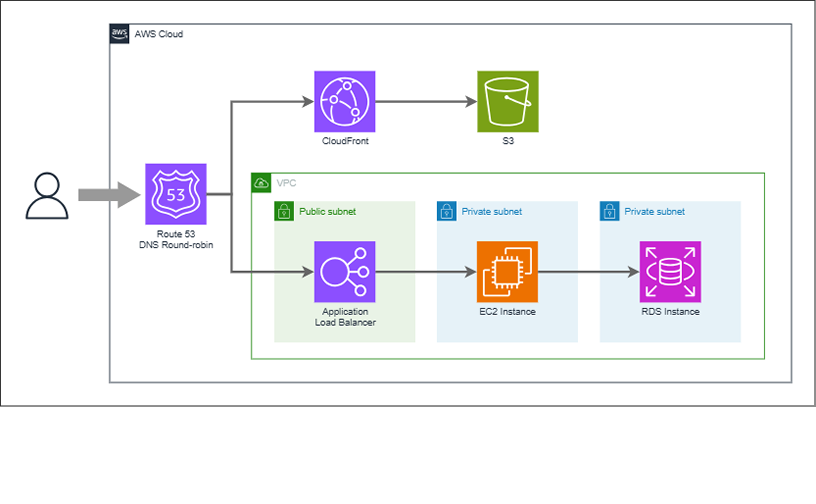Click the lock icon of the RDS private subnet
Screen dimensions: 816x504
coord(609,211)
